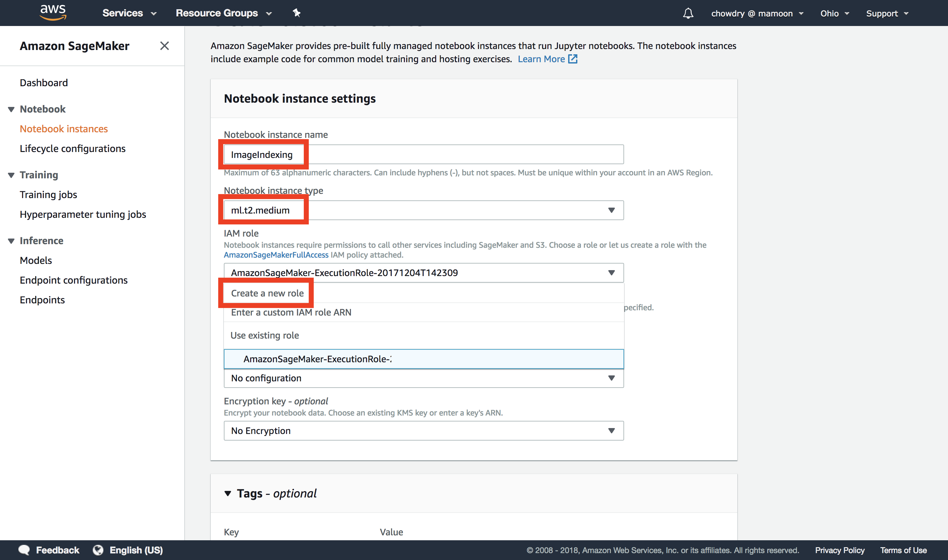948x560 pixels.
Task: Click the language globe icon next to English (US)
Action: [98, 550]
